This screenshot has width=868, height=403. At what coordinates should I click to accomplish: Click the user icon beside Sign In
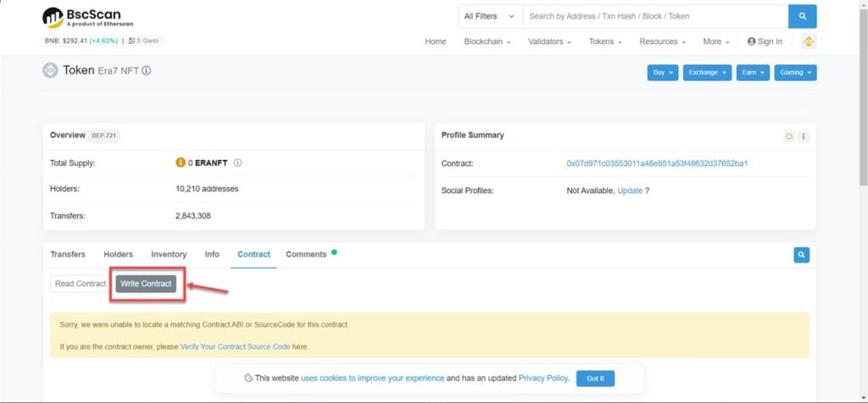tap(751, 41)
